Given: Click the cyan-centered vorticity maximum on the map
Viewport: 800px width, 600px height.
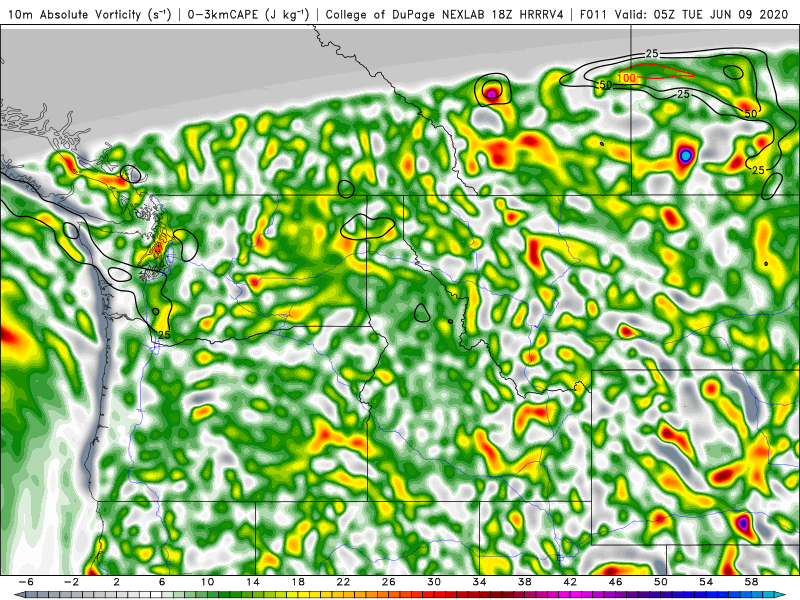Looking at the screenshot, I should click(686, 155).
